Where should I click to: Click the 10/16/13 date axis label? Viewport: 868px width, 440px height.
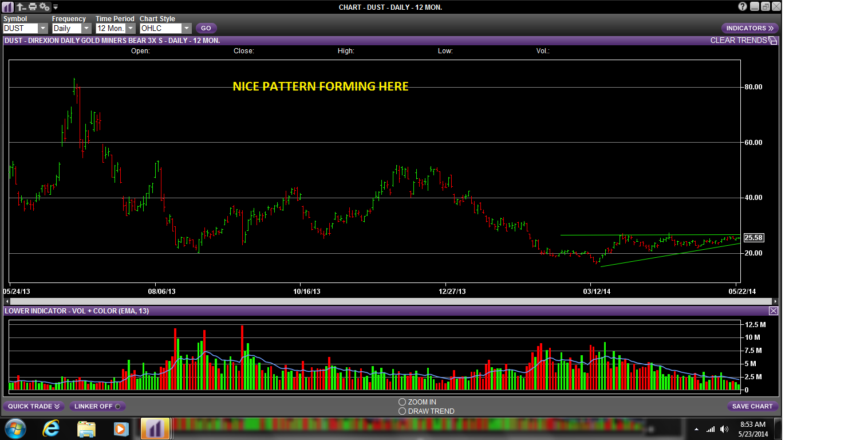(x=306, y=292)
